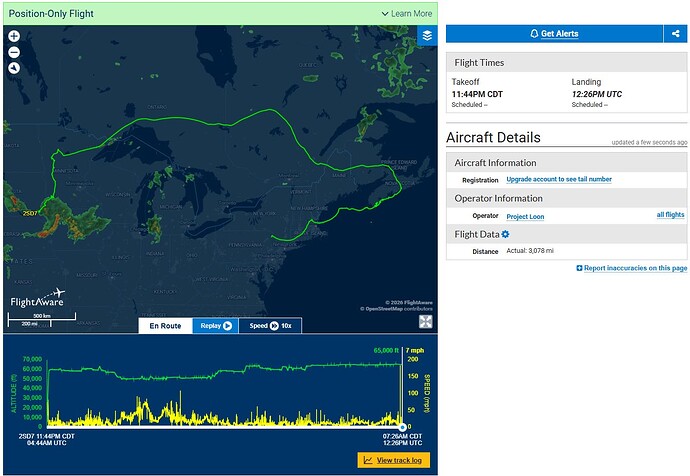View all flights for this operator

tap(670, 215)
